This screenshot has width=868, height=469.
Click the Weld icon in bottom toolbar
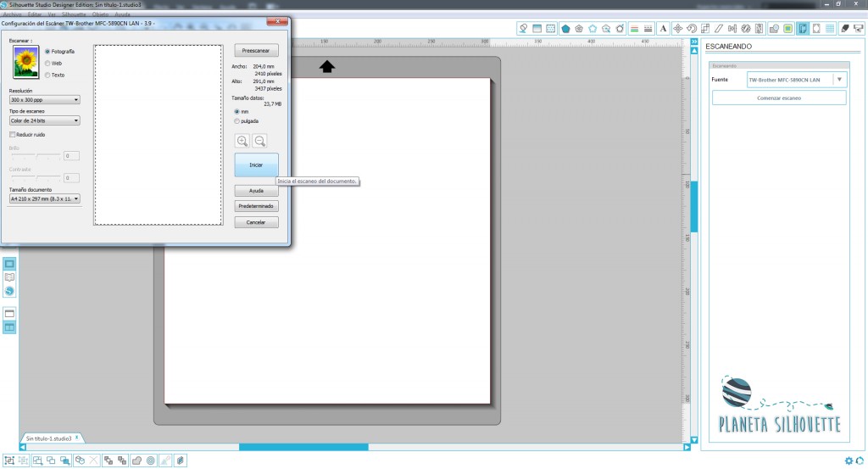tap(136, 461)
